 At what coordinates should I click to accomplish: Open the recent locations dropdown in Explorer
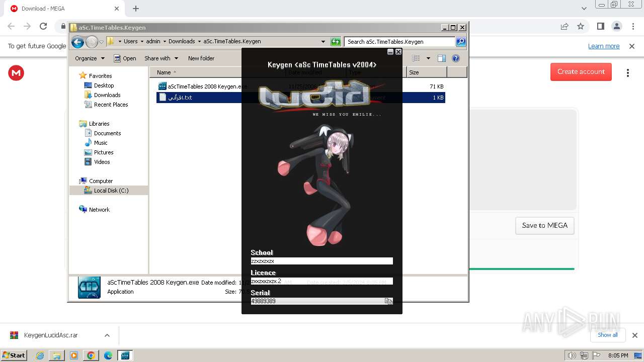[x=101, y=42]
